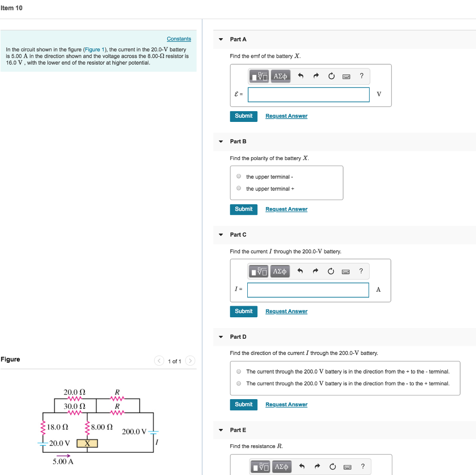Open Figure 1 link in problem text
Screen dimensions: 476x475
coord(94,49)
